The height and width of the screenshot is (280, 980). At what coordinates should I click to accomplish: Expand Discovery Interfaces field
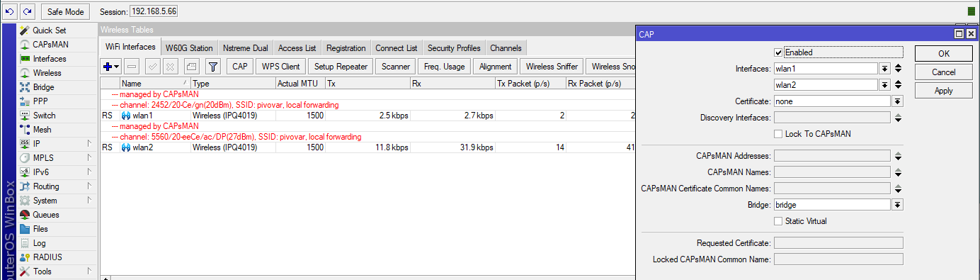point(898,118)
